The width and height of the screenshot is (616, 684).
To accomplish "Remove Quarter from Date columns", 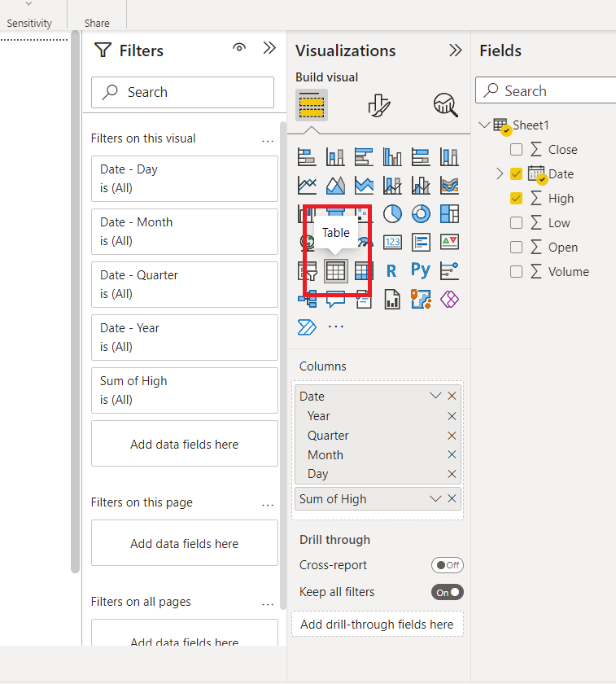I will 452,436.
